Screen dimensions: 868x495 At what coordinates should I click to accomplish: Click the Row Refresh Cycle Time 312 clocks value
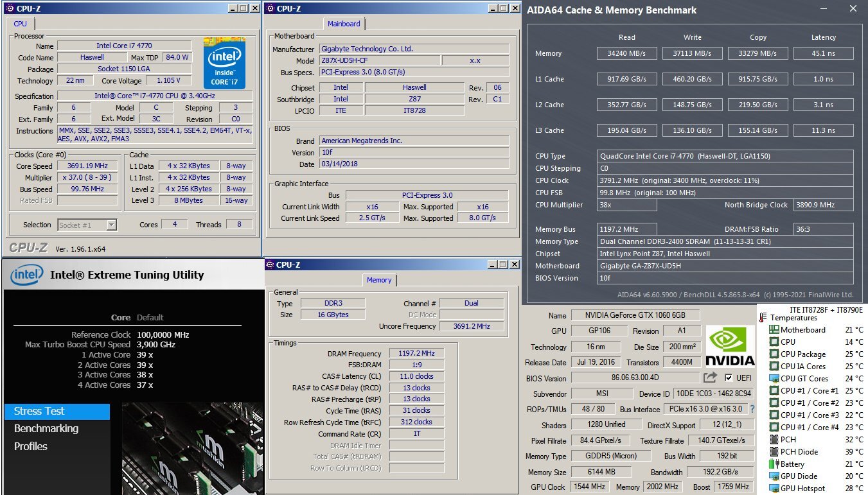[x=416, y=422]
